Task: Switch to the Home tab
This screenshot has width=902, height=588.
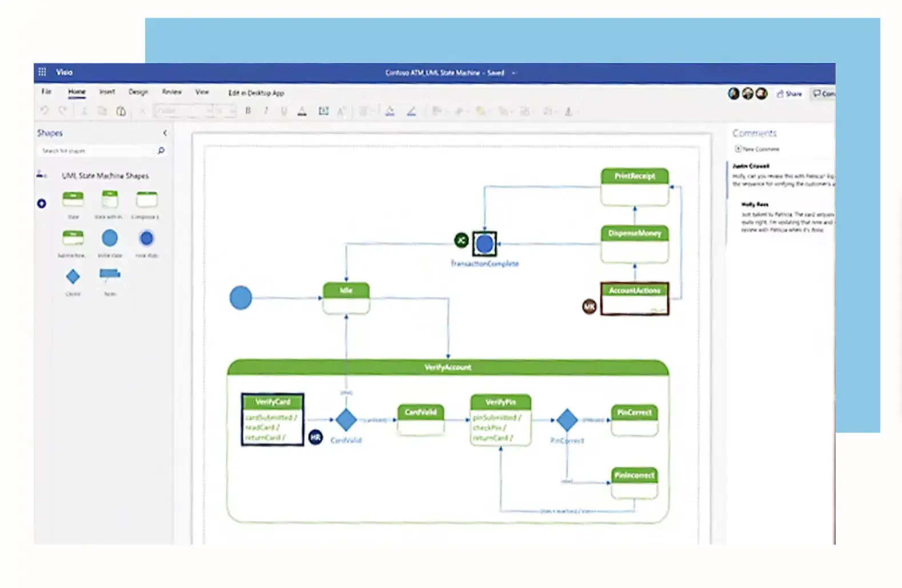Action: pos(77,91)
